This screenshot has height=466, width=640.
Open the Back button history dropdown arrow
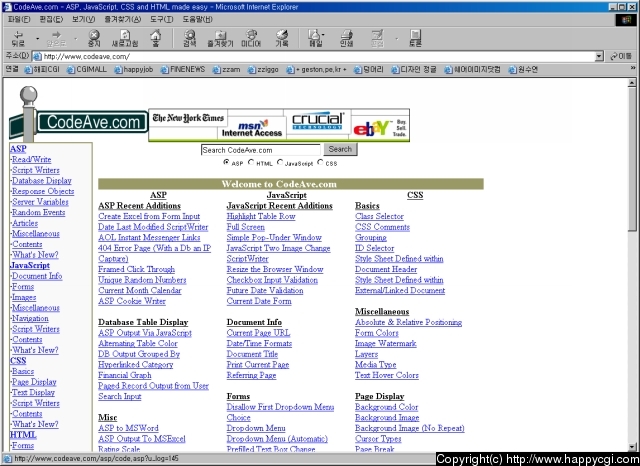[37, 39]
